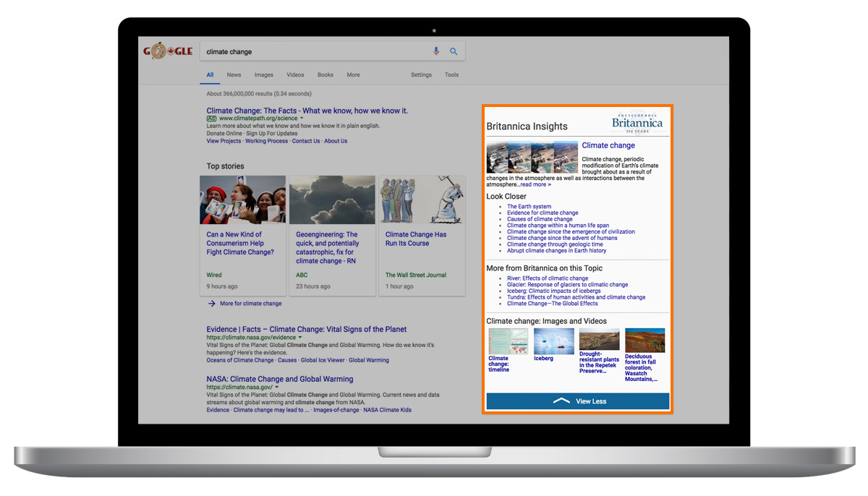Screen dimensions: 868x496
Task: Click the search box containing climate change
Action: [x=332, y=51]
